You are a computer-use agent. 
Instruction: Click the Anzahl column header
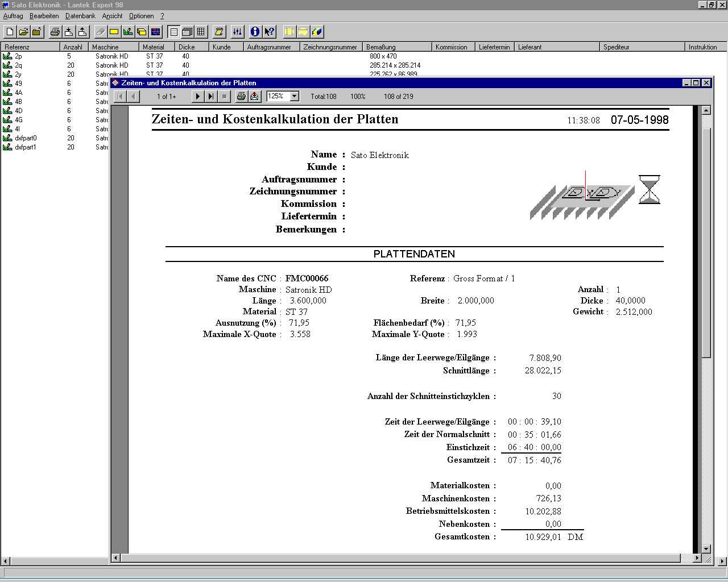tap(74, 47)
